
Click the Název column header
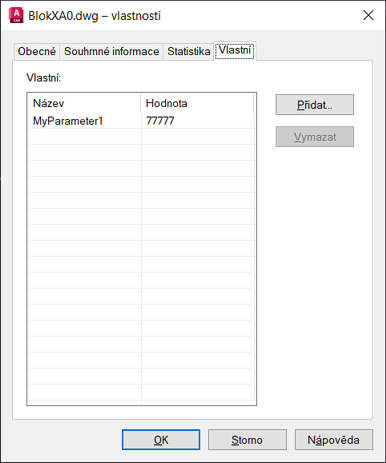[x=85, y=103]
